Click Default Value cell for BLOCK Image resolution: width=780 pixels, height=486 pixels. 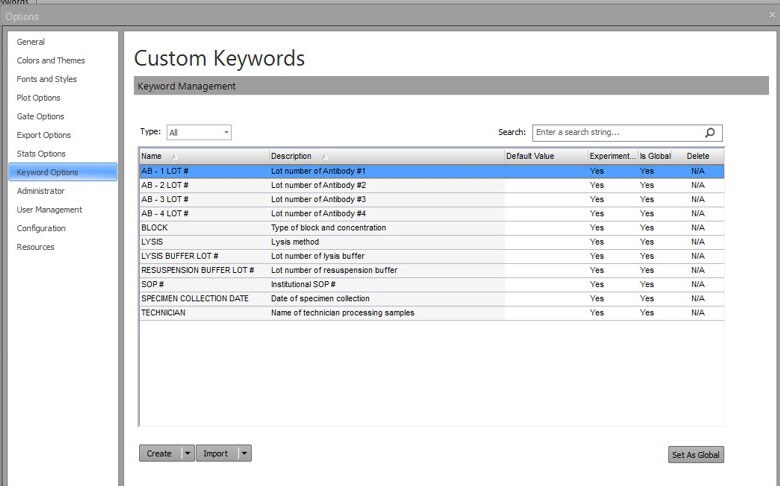tap(544, 228)
